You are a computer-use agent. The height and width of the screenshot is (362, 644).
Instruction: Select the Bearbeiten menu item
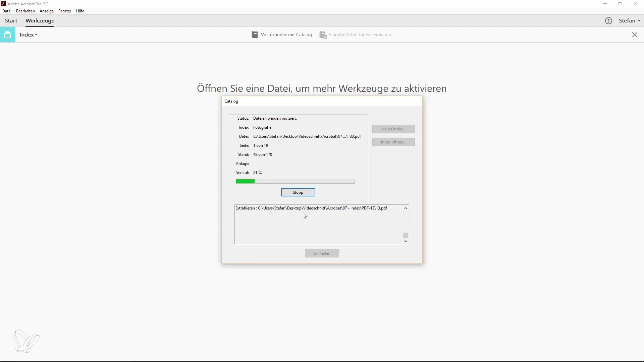[x=25, y=11]
